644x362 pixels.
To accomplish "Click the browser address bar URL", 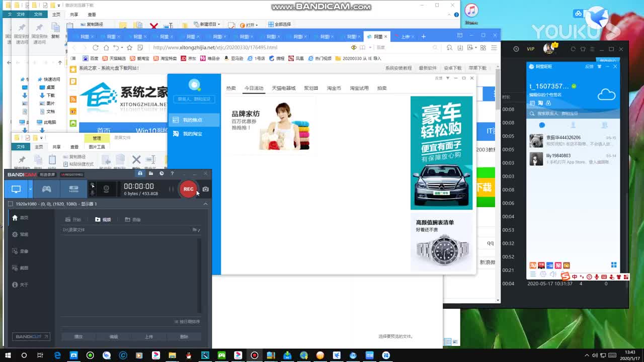I will pyautogui.click(x=215, y=47).
